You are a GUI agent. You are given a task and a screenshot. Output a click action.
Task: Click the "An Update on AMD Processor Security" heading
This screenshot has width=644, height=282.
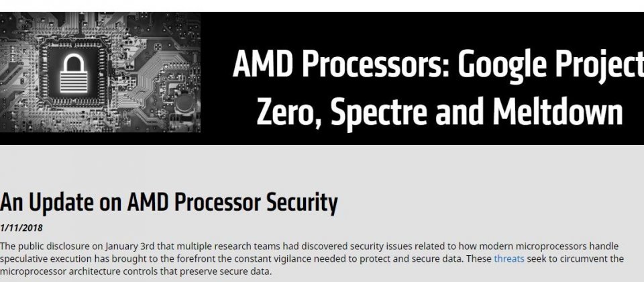pos(169,203)
